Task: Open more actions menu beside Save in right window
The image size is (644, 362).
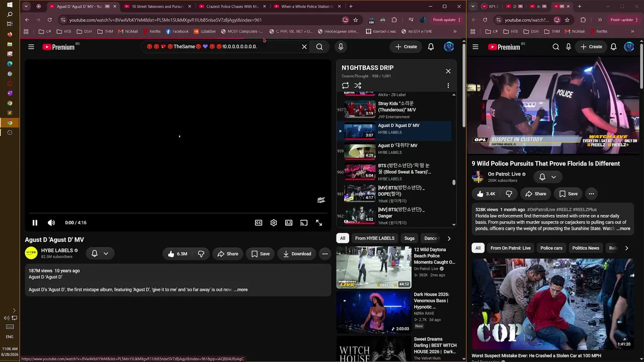Action: point(591,194)
